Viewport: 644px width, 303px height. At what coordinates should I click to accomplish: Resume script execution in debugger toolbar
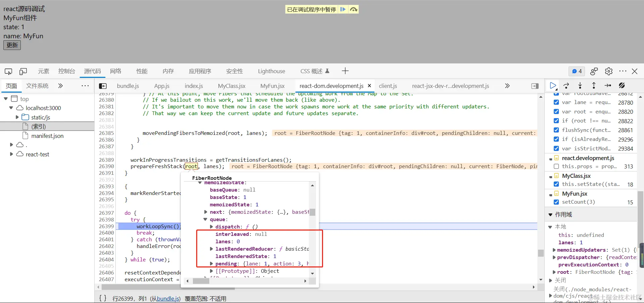pyautogui.click(x=553, y=86)
